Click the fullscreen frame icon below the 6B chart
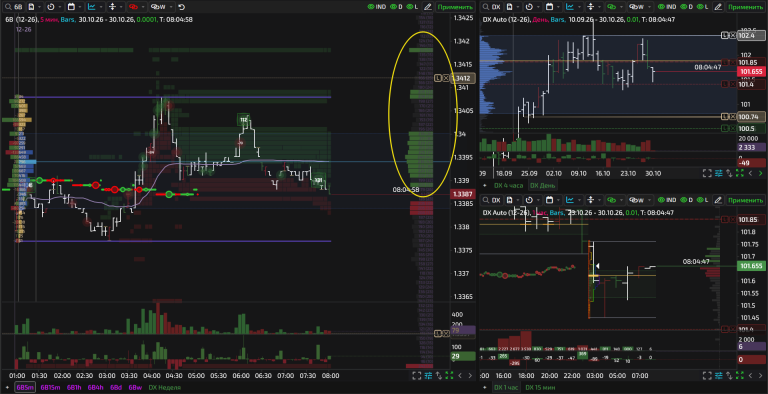768x394 pixels. coord(416,376)
